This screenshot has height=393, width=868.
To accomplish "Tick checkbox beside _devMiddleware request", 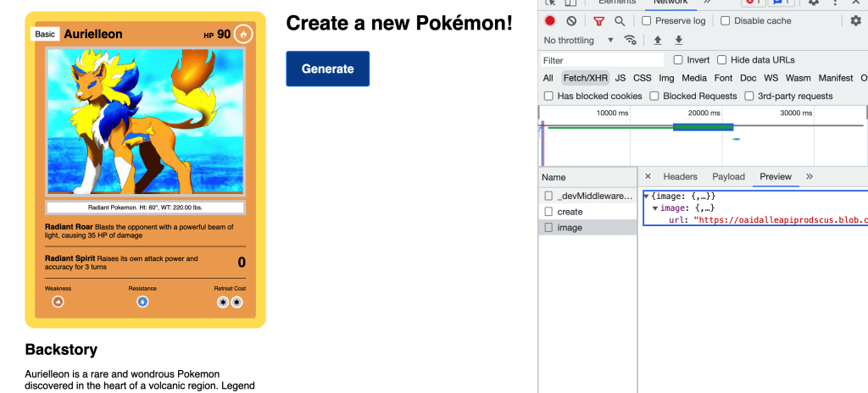I will tap(548, 196).
